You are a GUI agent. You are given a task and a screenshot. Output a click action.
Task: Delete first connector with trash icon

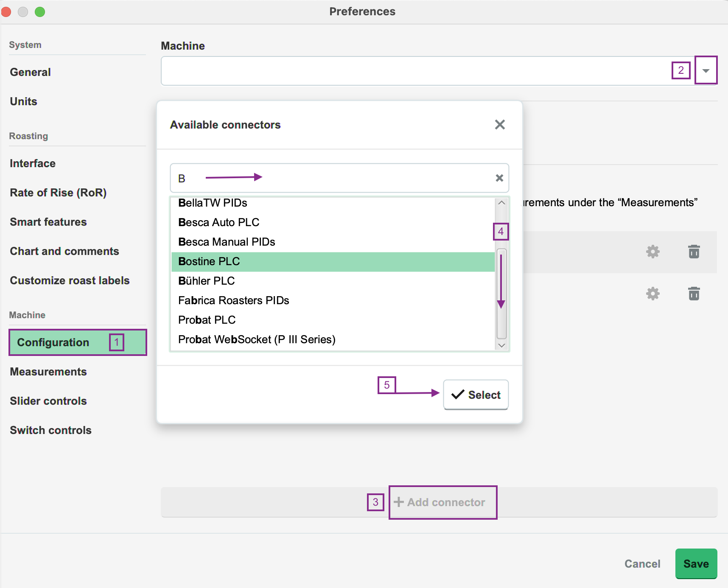[694, 252]
